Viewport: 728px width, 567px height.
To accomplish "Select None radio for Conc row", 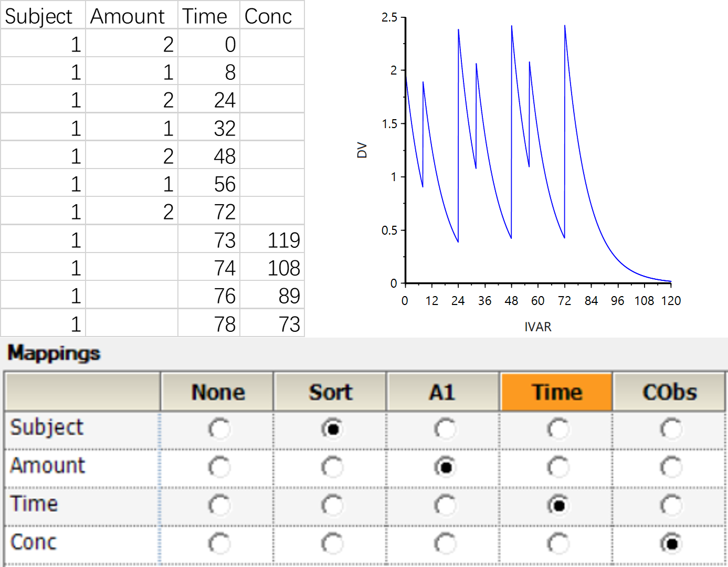I will click(219, 543).
